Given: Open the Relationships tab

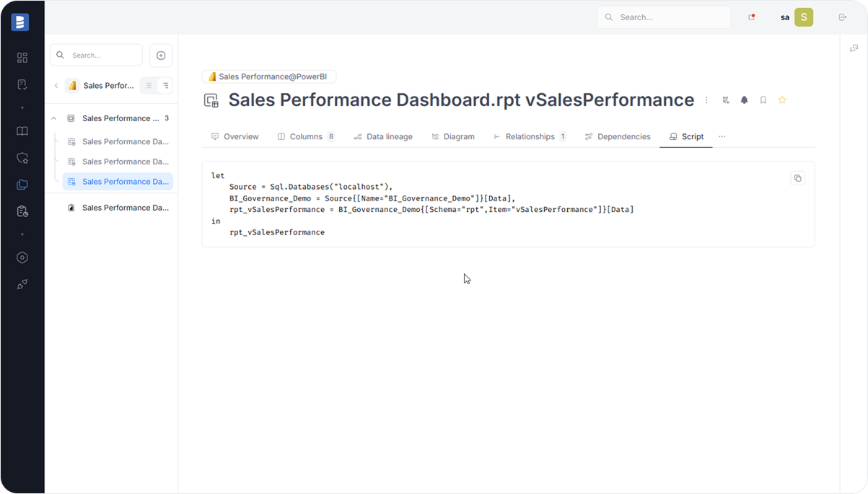Looking at the screenshot, I should point(531,136).
